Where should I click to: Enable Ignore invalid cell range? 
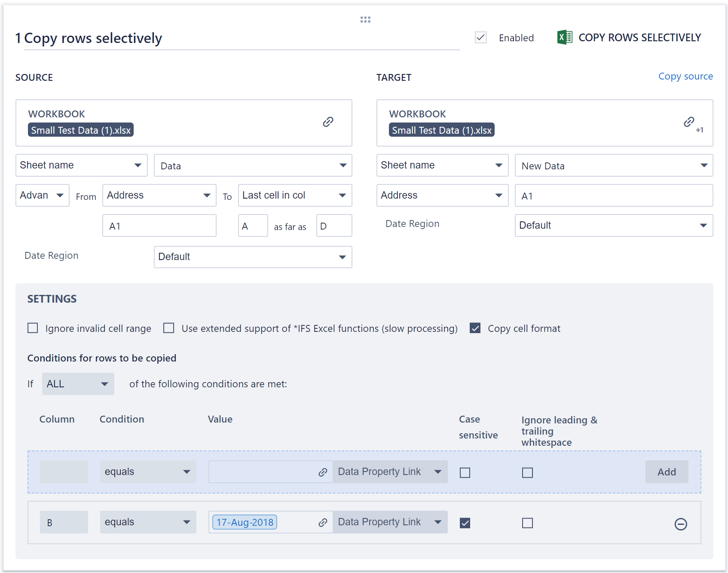(33, 328)
